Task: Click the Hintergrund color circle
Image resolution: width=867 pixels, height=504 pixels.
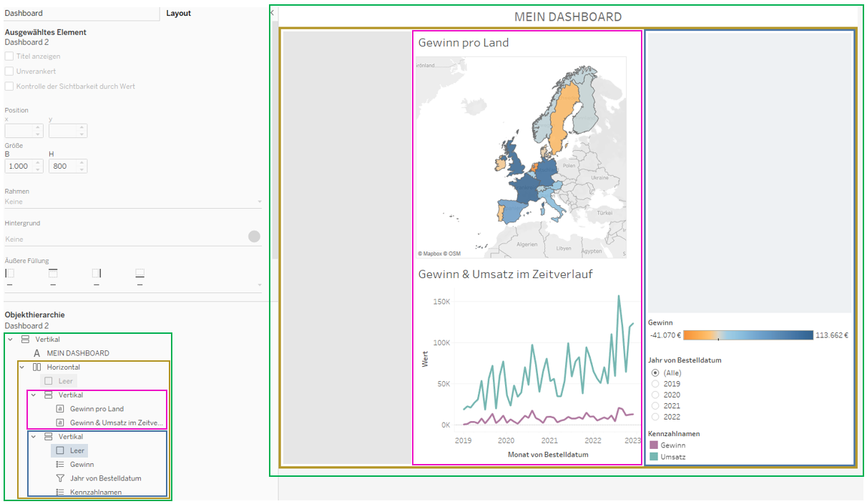Action: 254,237
